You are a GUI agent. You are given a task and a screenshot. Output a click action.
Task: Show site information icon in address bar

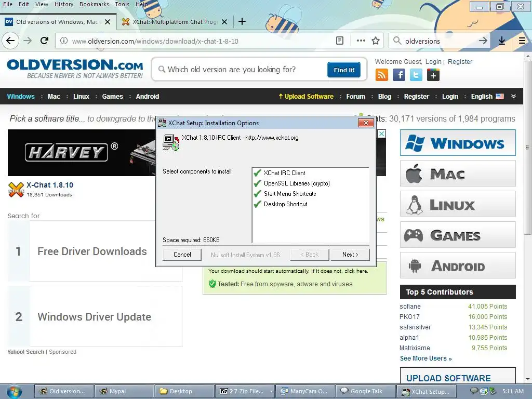point(63,41)
